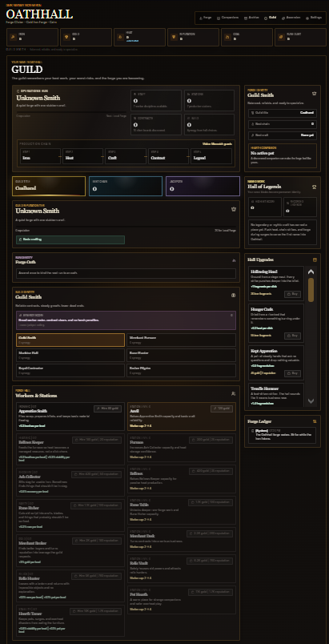The width and height of the screenshot is (329, 644).
Task: Click the icon beside the Hall Upgrades title
Action: click(x=315, y=260)
